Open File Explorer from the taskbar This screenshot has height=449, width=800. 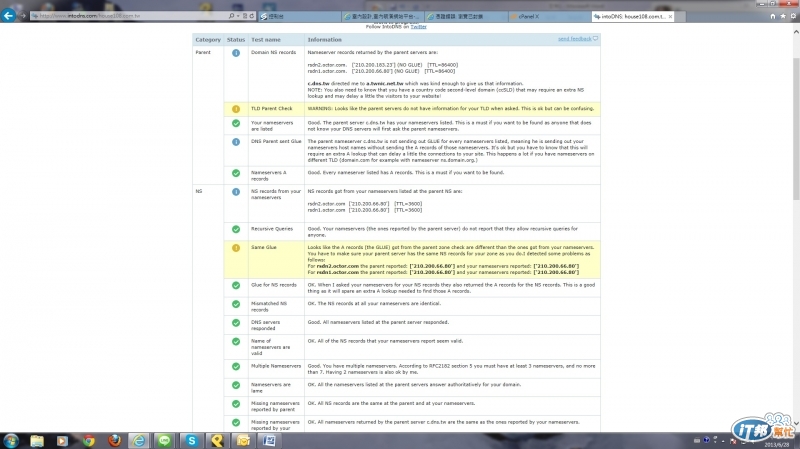(x=37, y=441)
